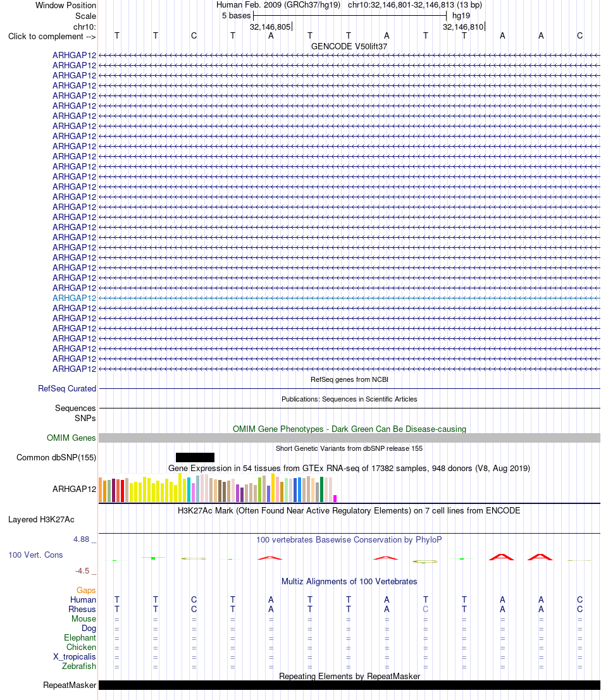Click the OMIM Genes label

click(x=71, y=438)
